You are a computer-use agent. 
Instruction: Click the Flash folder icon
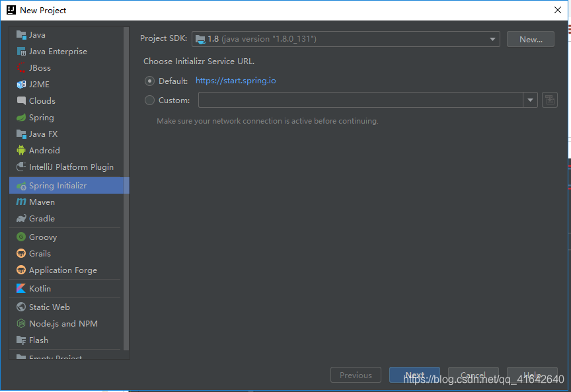[21, 340]
